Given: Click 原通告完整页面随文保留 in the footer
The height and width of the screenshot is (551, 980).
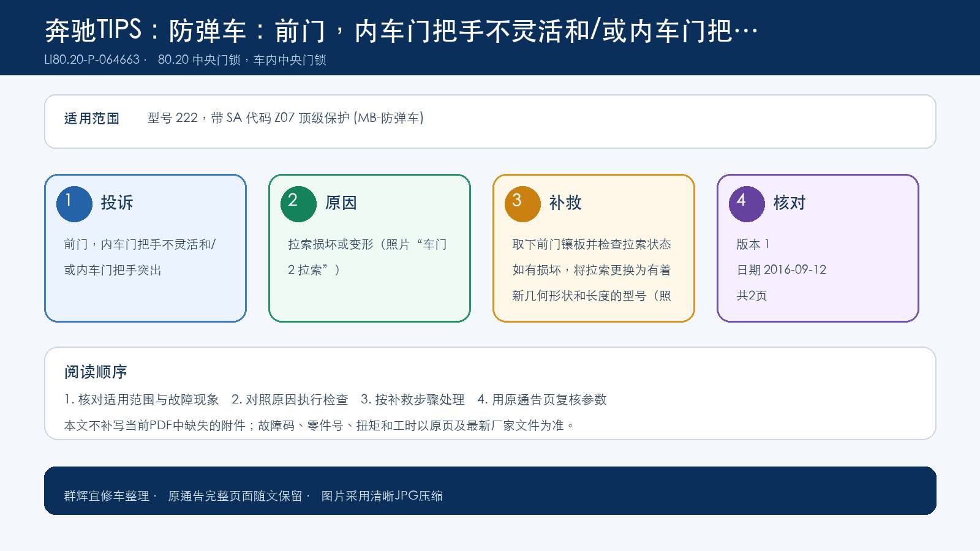Looking at the screenshot, I should pos(235,496).
